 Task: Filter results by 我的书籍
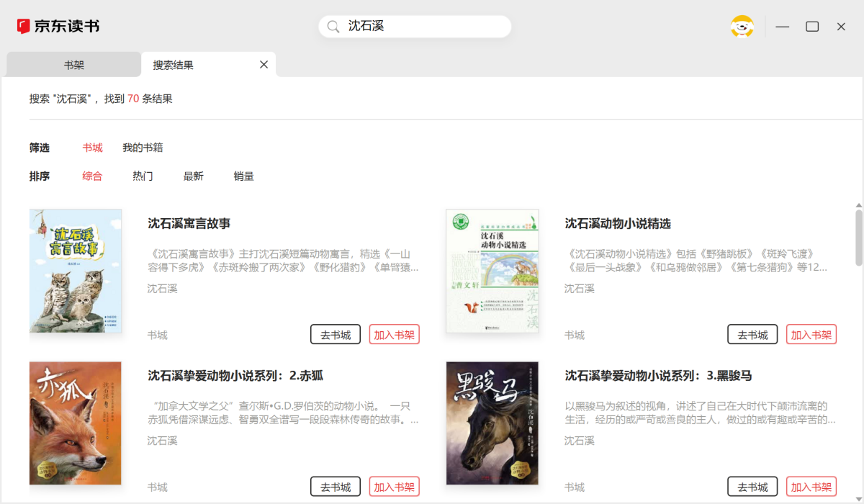click(x=143, y=148)
